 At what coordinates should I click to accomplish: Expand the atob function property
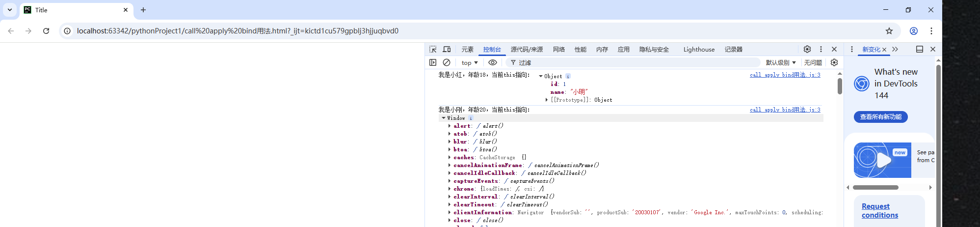click(x=450, y=134)
